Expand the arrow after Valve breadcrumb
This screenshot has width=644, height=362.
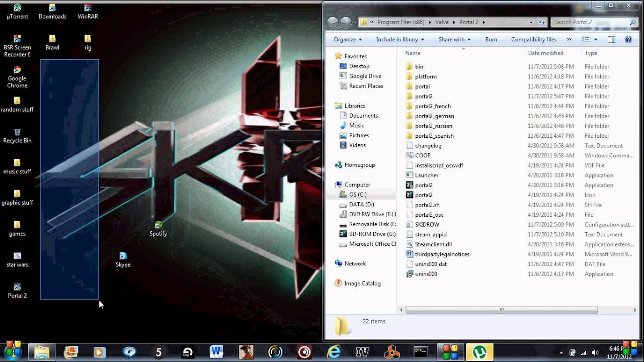click(454, 22)
